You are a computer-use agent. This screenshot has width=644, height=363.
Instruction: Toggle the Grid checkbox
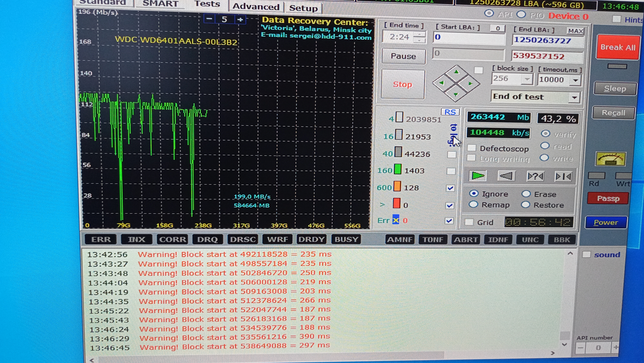click(469, 222)
